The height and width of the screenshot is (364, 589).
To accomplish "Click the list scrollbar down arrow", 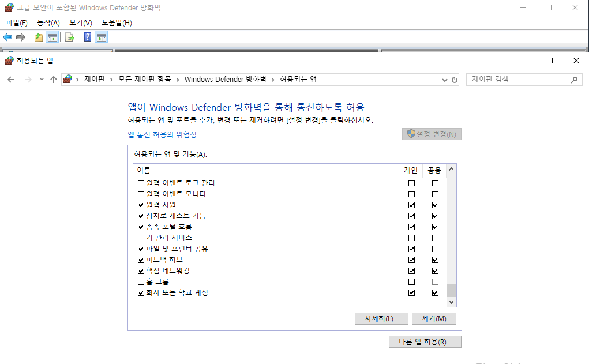I will click(452, 302).
